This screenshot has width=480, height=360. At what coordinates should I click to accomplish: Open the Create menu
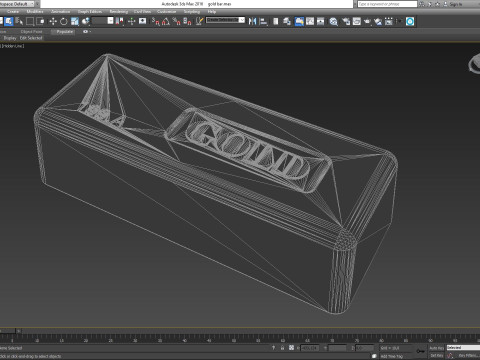(13, 12)
